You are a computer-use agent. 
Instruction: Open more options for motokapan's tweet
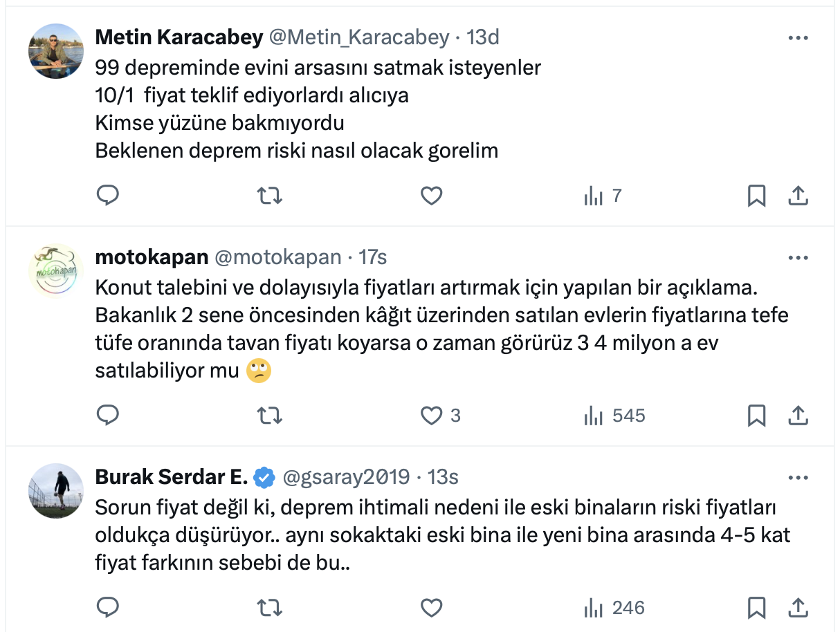798,258
